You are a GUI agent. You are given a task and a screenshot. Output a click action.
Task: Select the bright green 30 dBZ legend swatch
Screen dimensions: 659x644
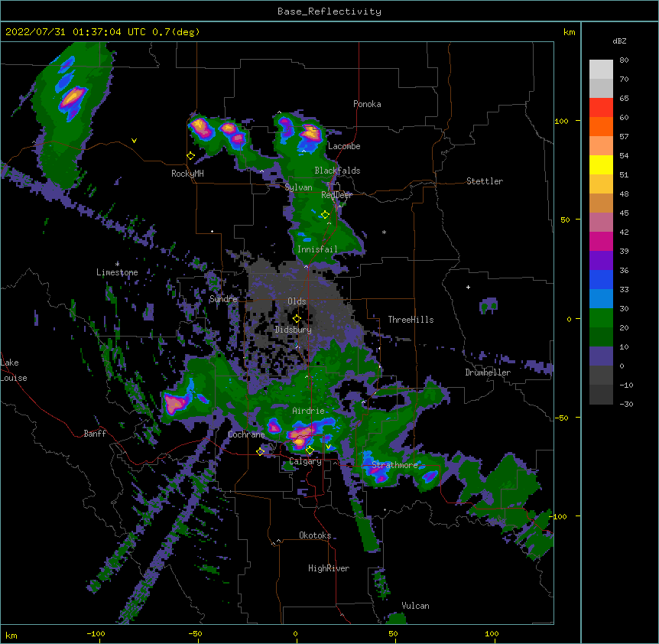tap(601, 318)
